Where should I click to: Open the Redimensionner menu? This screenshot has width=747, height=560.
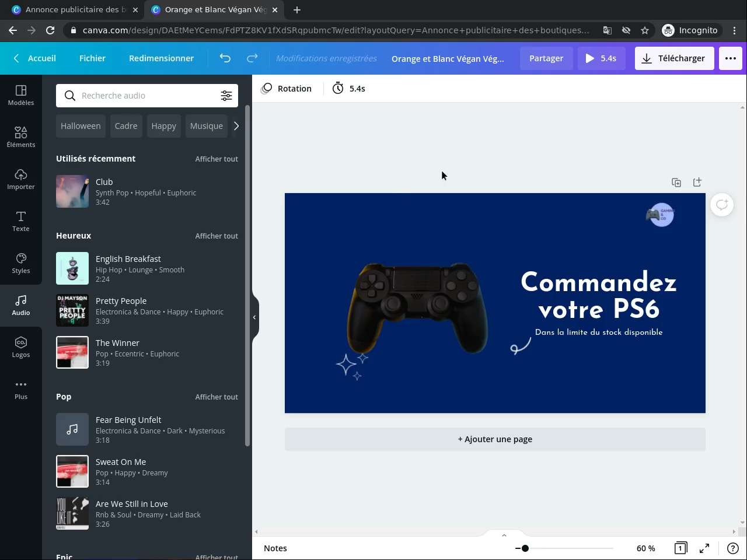tap(162, 58)
